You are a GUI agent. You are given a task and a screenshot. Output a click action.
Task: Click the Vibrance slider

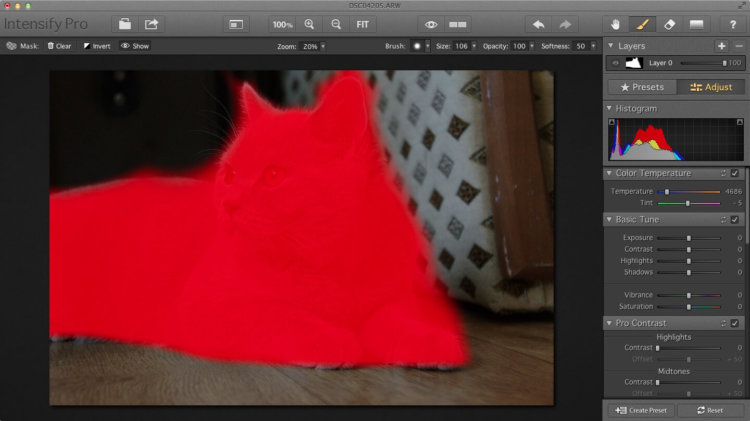click(x=689, y=295)
